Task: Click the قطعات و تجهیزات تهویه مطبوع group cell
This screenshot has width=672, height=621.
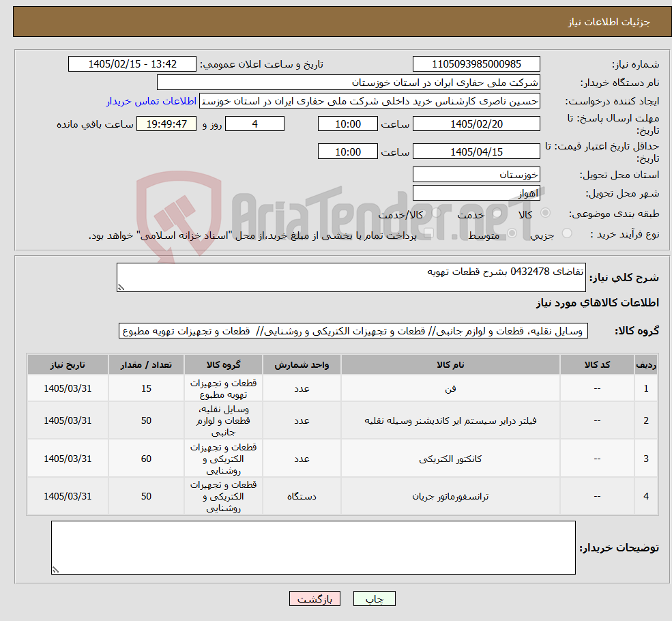Action: point(223,388)
